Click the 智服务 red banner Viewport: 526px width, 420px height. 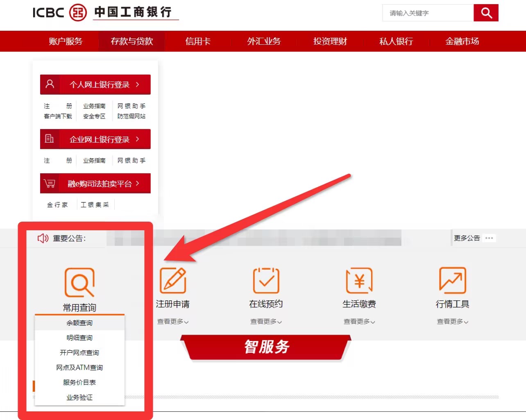[x=266, y=347]
